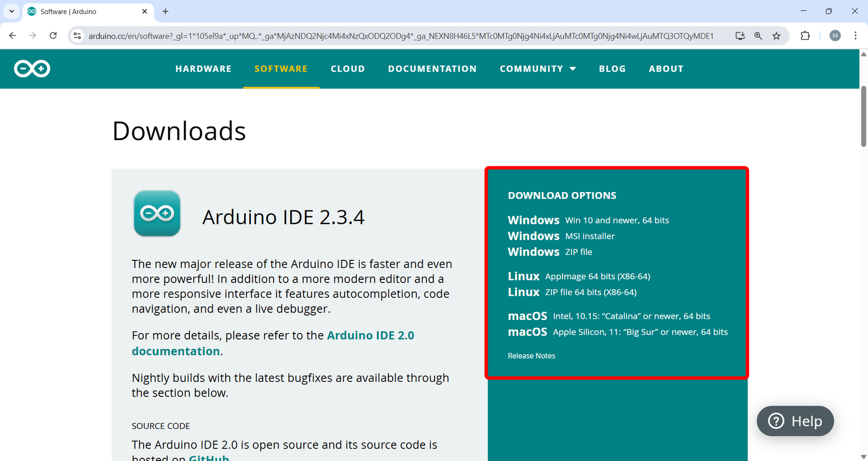This screenshot has width=868, height=461.
Task: Click the SOURCE CODE label
Action: tap(161, 426)
